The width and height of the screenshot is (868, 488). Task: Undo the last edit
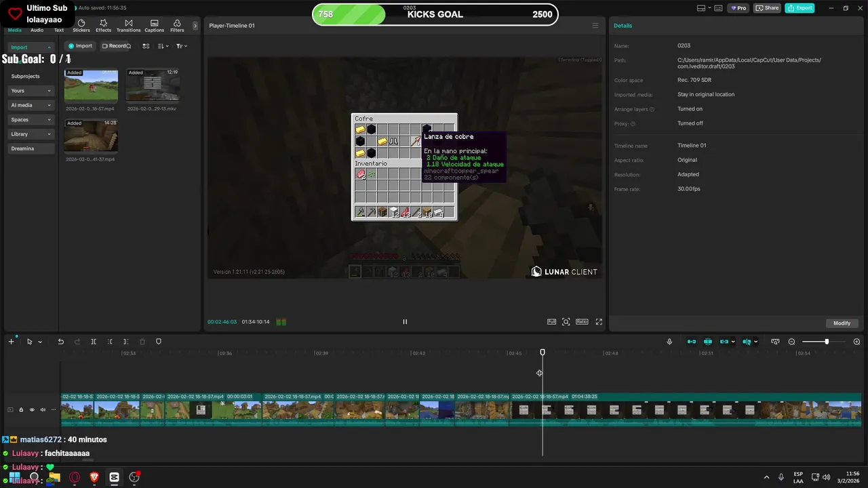[60, 342]
